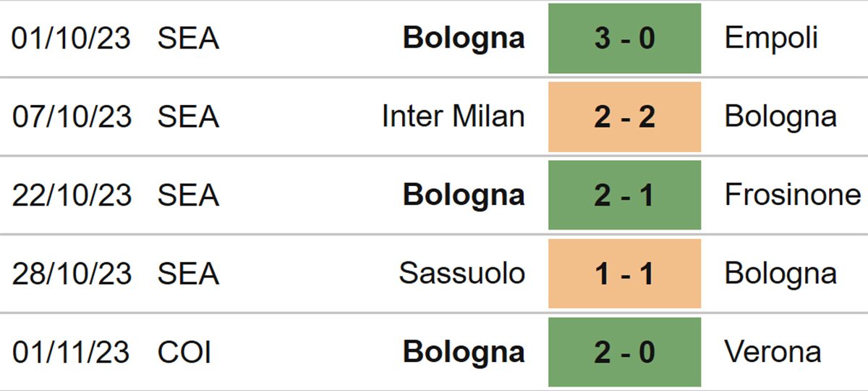868x391 pixels.
Task: Click the 3 - 0 score box
Action: [624, 38]
